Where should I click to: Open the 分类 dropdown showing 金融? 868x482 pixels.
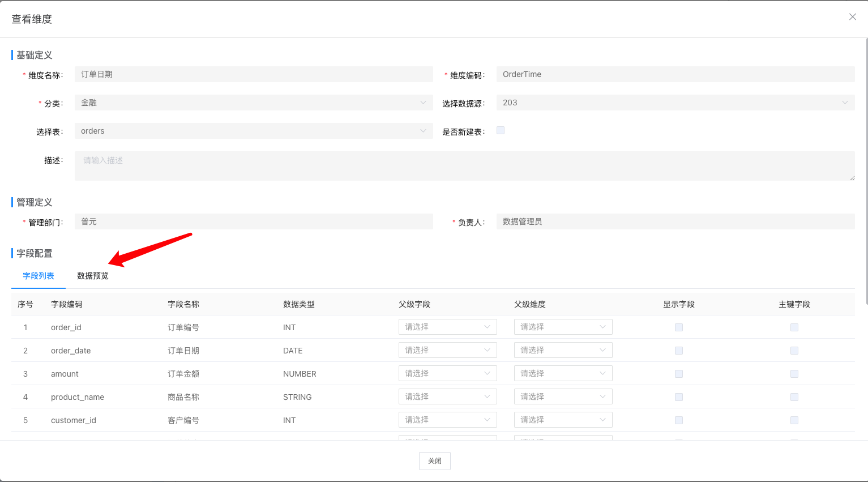(x=254, y=103)
